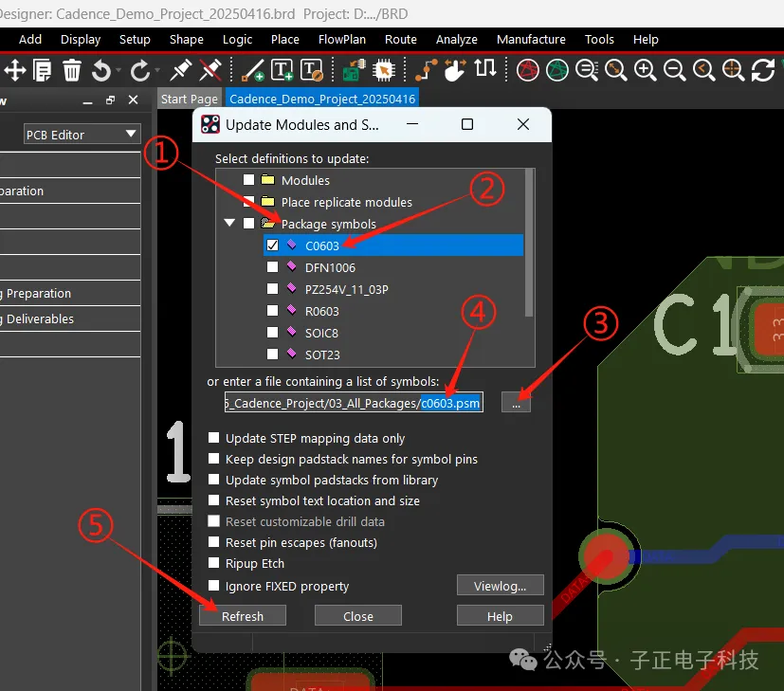This screenshot has width=784, height=691.
Task: Click the Redo arrow icon
Action: tap(140, 70)
